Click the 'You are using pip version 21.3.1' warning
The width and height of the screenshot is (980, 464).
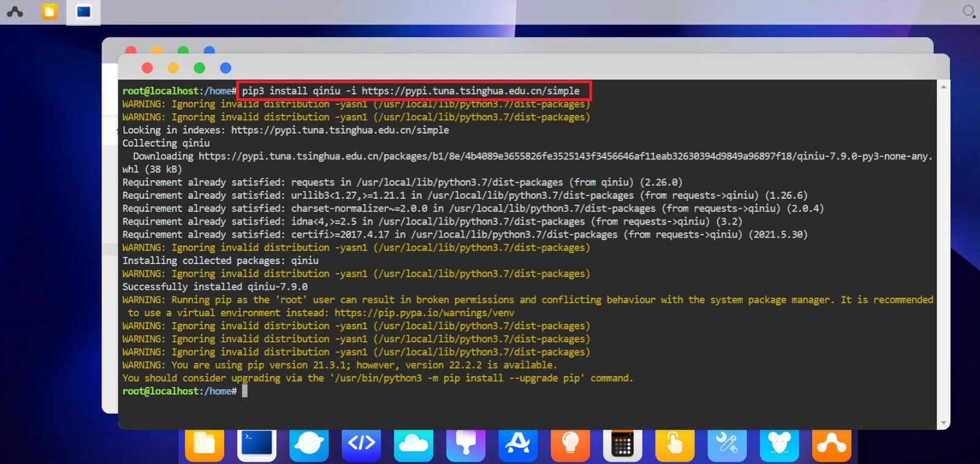(340, 365)
